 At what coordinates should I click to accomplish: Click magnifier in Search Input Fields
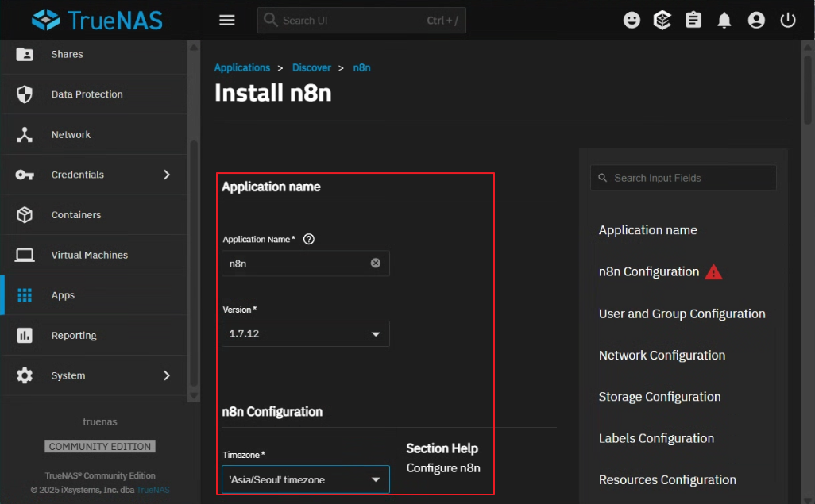(x=602, y=178)
